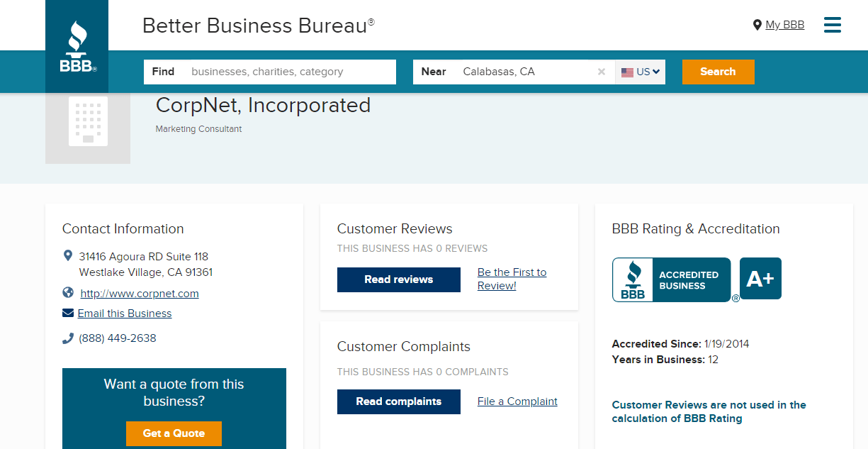Screen dimensions: 868x449
Task: Click the CorpNet building placeholder image
Action: coord(88,121)
